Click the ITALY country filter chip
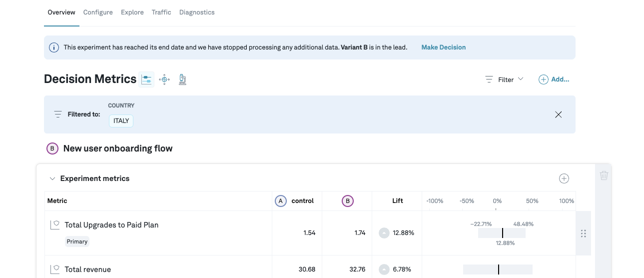644x278 pixels. pos(121,121)
